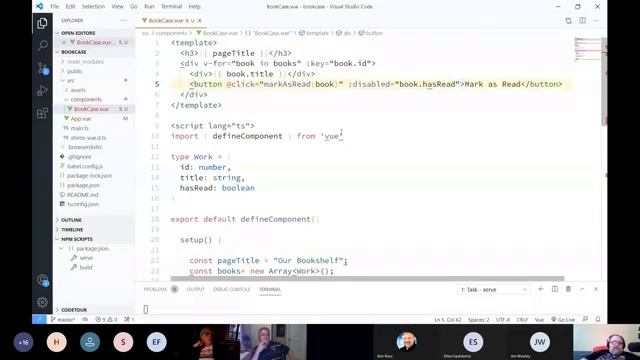Open the Help menu
The width and height of the screenshot is (640, 360).
tap(194, 7)
